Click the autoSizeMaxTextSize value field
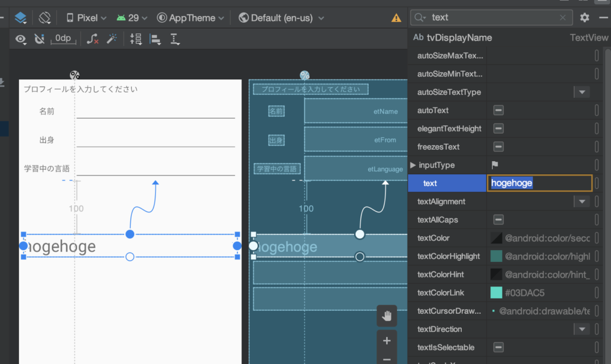Image resolution: width=611 pixels, height=364 pixels. (539, 55)
